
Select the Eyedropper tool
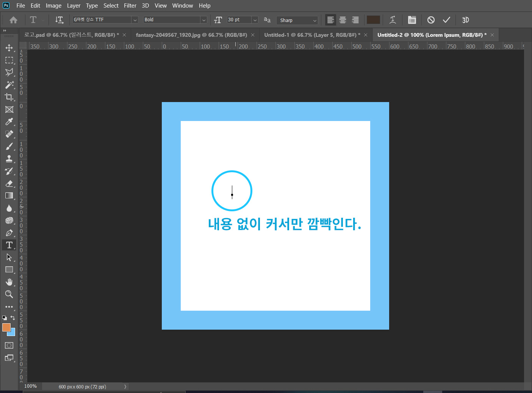[9, 122]
